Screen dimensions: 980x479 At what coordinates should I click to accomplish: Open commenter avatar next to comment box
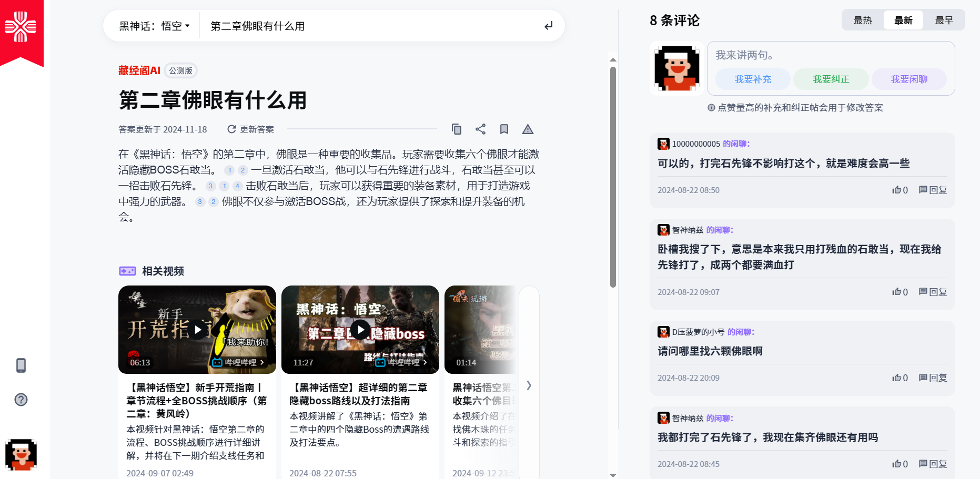click(x=677, y=68)
